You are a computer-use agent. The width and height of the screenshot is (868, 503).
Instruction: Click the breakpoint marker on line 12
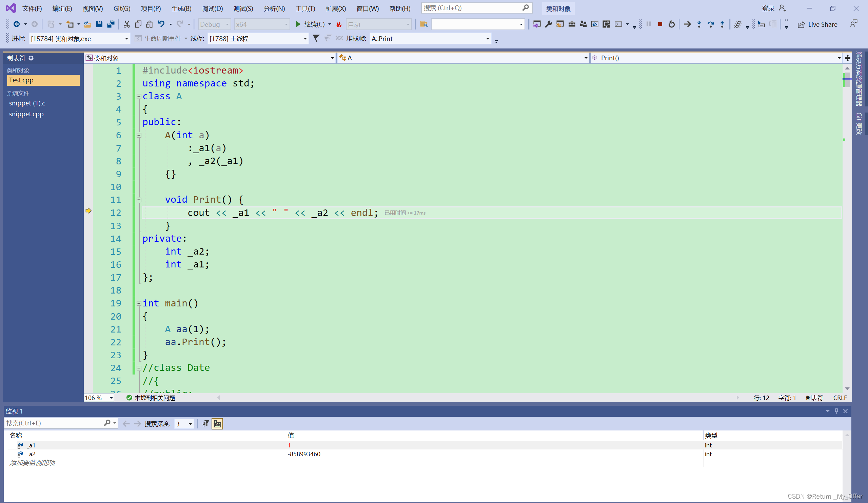88,211
